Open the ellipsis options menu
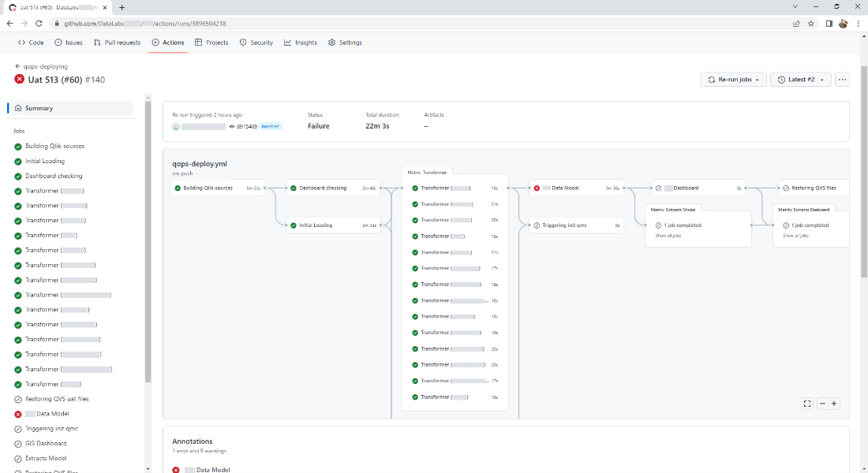The height and width of the screenshot is (473, 868). coord(841,79)
